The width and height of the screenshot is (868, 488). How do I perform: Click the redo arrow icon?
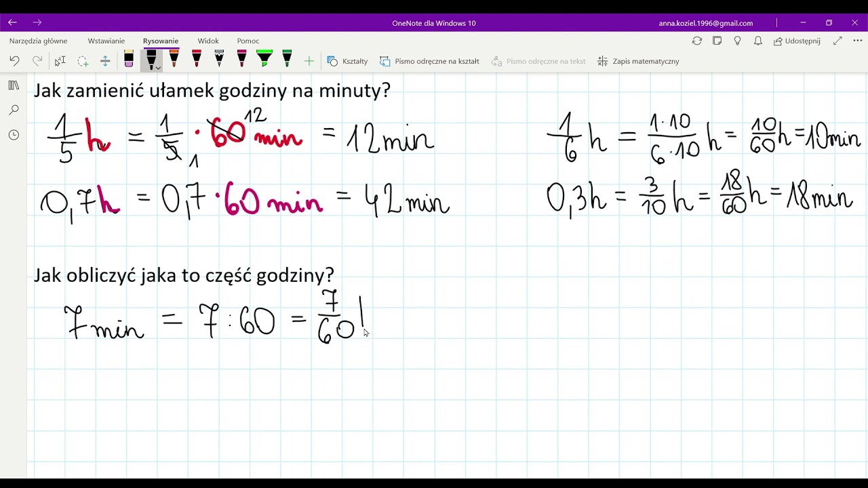37,61
